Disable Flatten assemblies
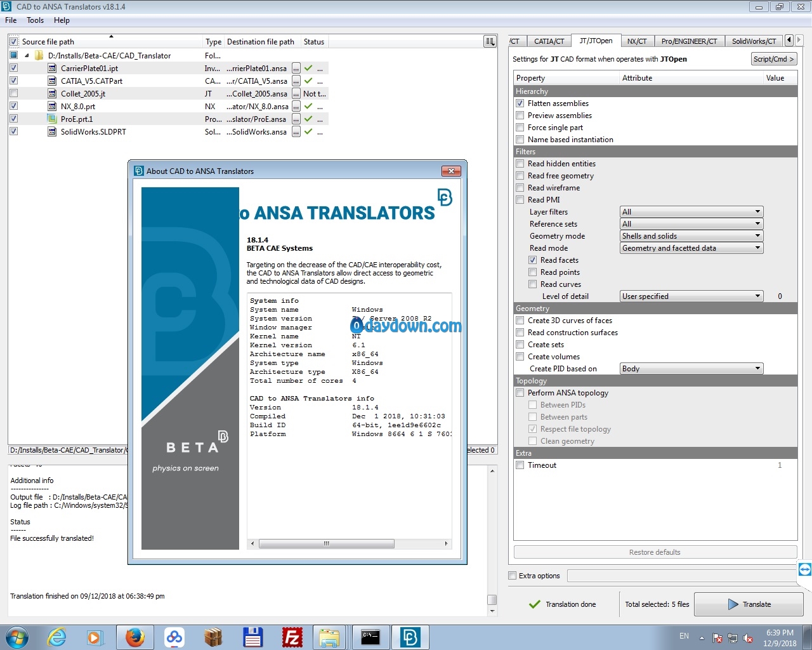This screenshot has width=812, height=650. (520, 103)
